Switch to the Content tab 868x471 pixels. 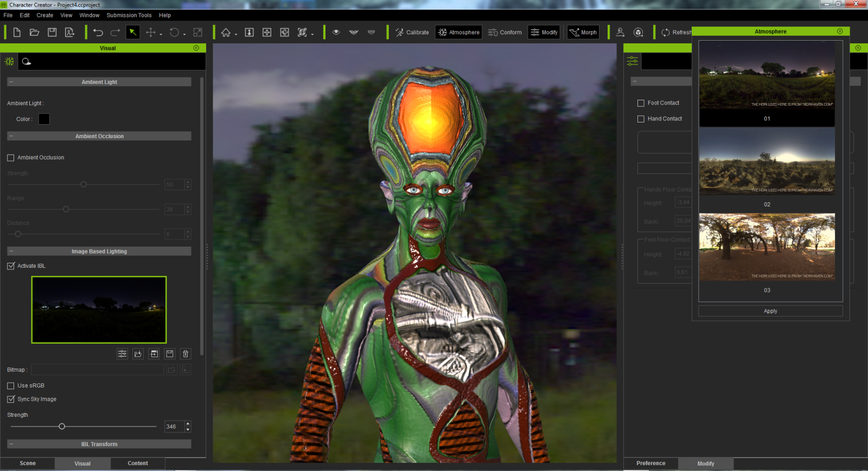138,463
